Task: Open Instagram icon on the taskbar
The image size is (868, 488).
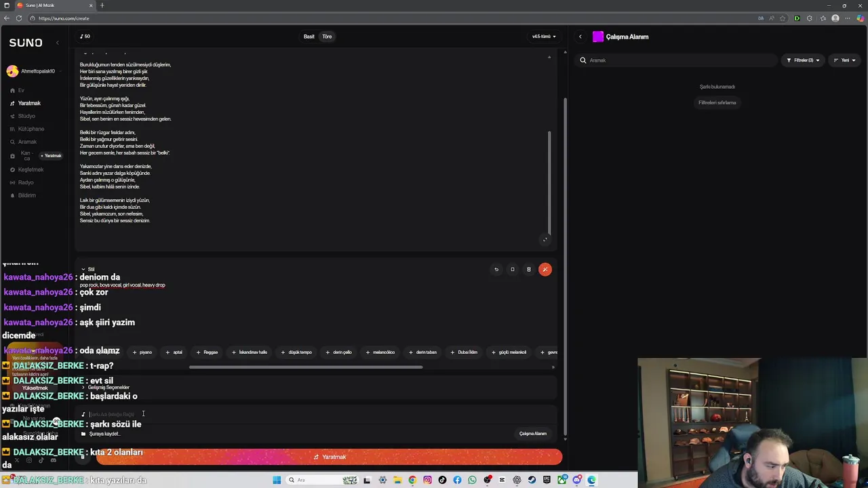Action: [x=427, y=480]
